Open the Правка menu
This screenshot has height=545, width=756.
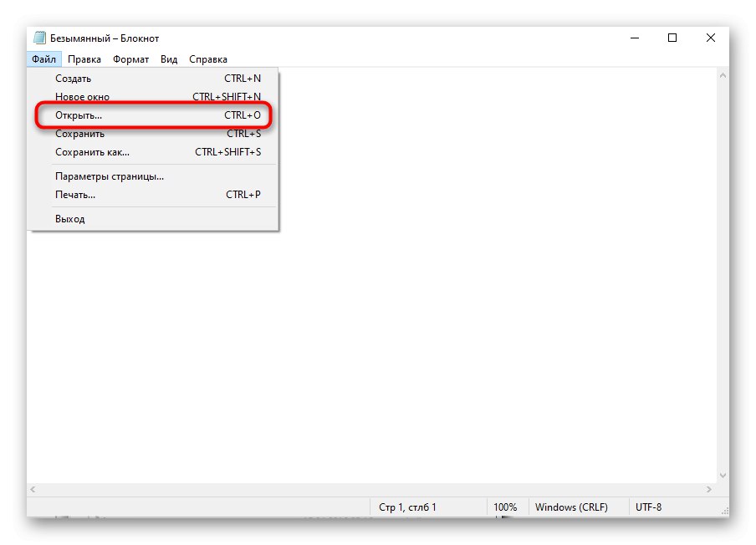(84, 59)
